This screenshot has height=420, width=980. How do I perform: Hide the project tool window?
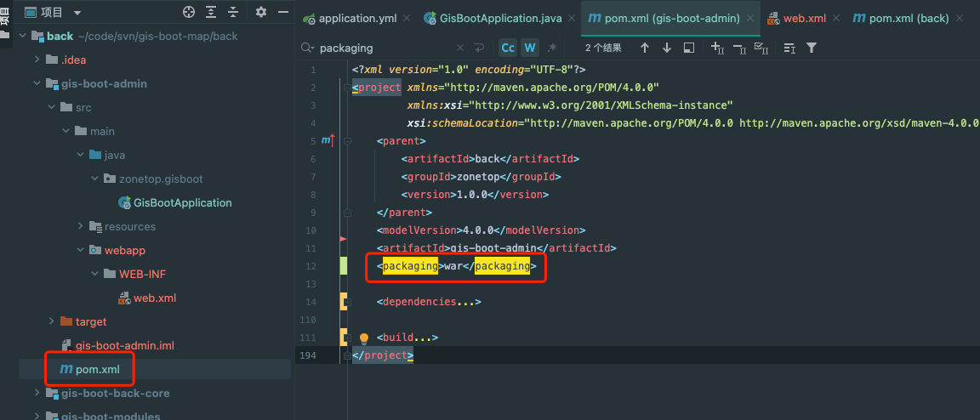pos(282,12)
